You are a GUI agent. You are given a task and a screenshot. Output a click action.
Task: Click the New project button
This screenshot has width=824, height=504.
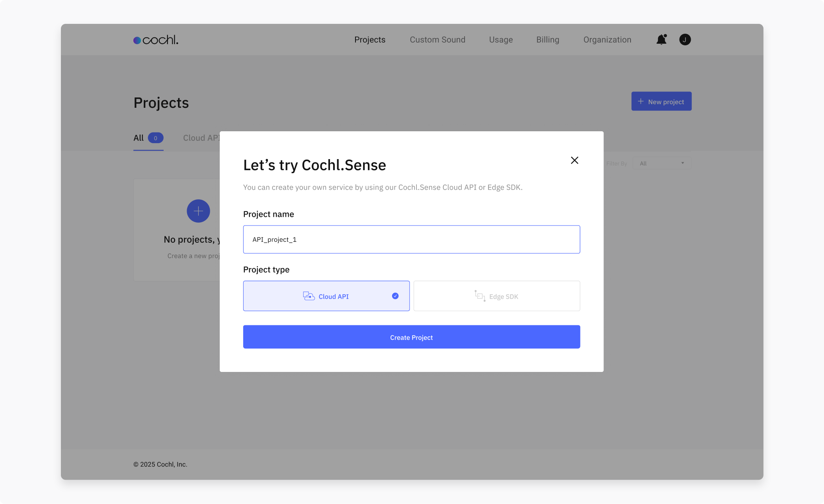point(661,101)
